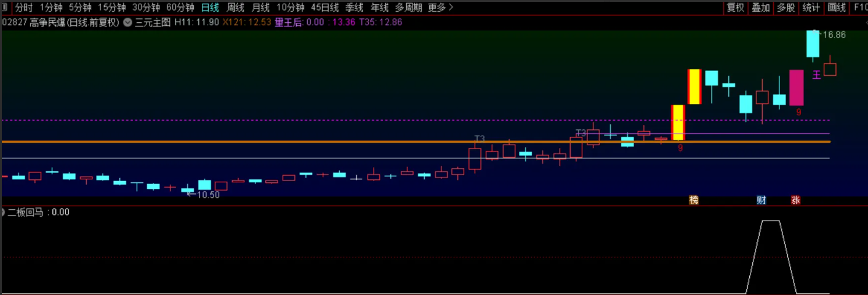Switch to the 月线 monthly chart

[x=260, y=7]
